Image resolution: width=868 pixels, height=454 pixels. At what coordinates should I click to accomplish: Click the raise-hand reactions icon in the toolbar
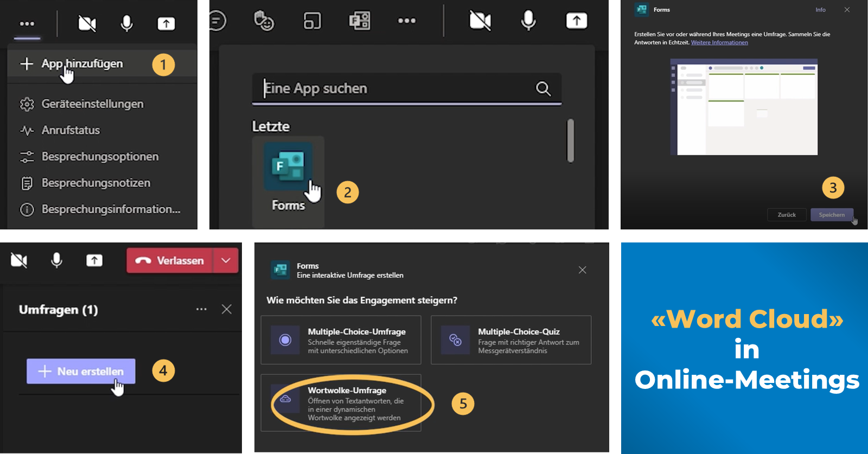pyautogui.click(x=264, y=21)
